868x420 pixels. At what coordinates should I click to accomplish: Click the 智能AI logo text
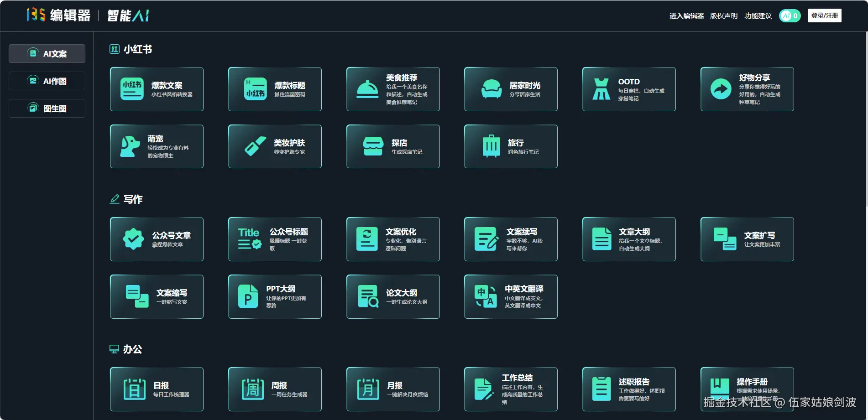point(128,16)
